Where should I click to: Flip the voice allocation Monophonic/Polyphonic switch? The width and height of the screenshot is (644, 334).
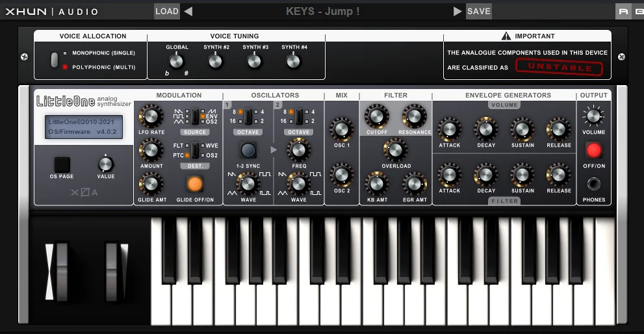click(x=55, y=60)
